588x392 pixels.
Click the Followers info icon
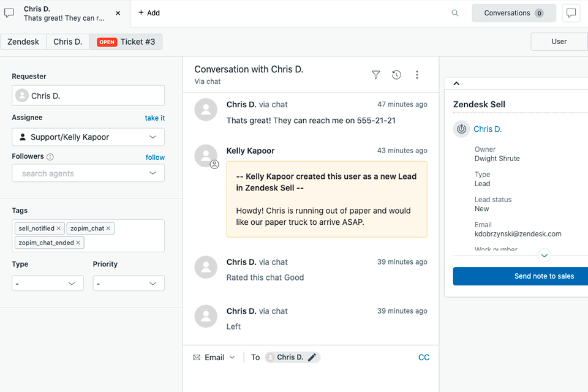point(50,157)
